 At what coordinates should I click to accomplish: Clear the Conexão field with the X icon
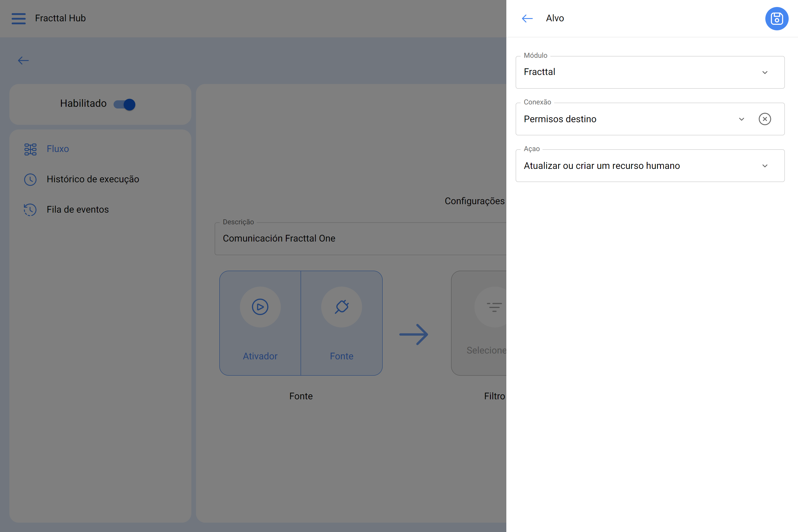tap(764, 119)
